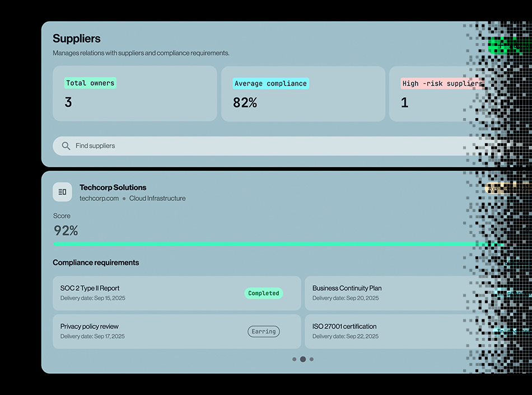The image size is (532, 395).
Task: Select the Total owners stat card
Action: [134, 93]
